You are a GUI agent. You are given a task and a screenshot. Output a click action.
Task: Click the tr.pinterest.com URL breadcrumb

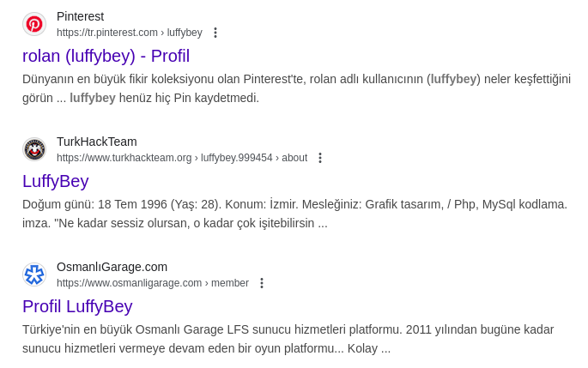coord(130,33)
